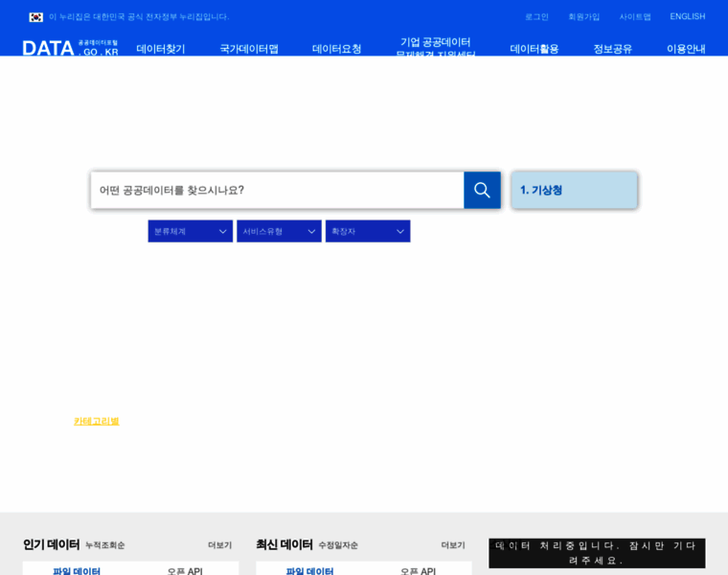Image resolution: width=728 pixels, height=575 pixels.
Task: Click the Korean flag icon
Action: click(x=35, y=17)
